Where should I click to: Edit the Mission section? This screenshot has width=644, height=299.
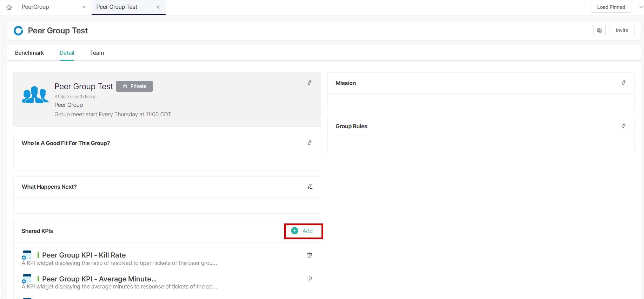[x=624, y=83]
